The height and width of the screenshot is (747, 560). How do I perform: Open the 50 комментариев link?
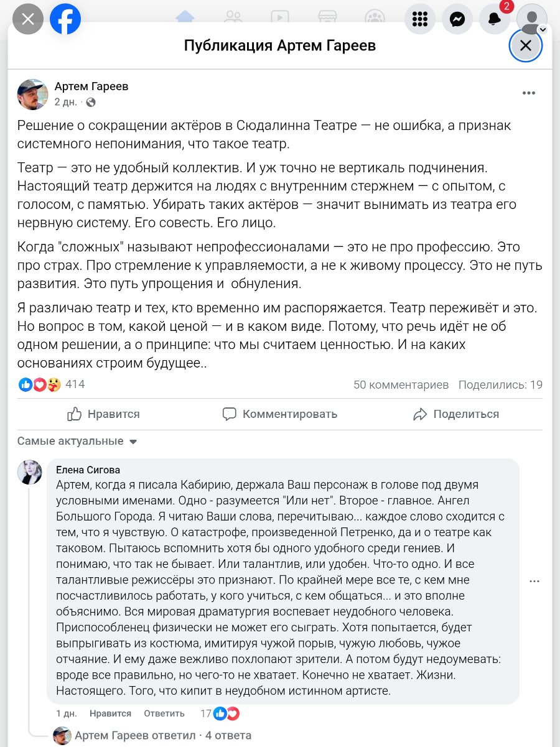click(x=401, y=385)
